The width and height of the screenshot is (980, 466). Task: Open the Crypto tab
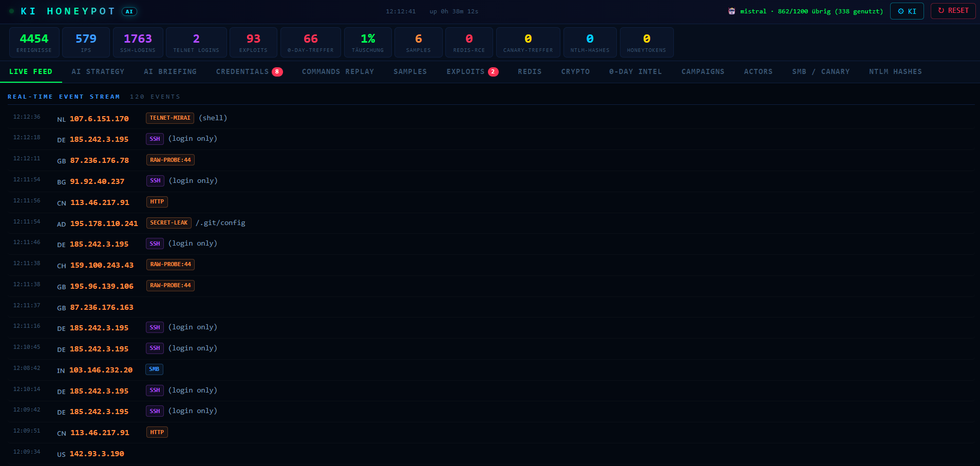click(x=575, y=71)
